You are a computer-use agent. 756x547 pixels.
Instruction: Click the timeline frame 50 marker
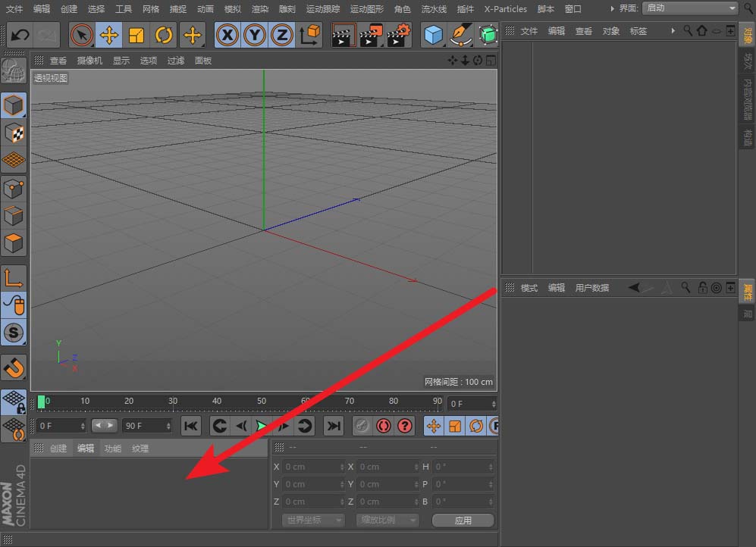pos(262,401)
